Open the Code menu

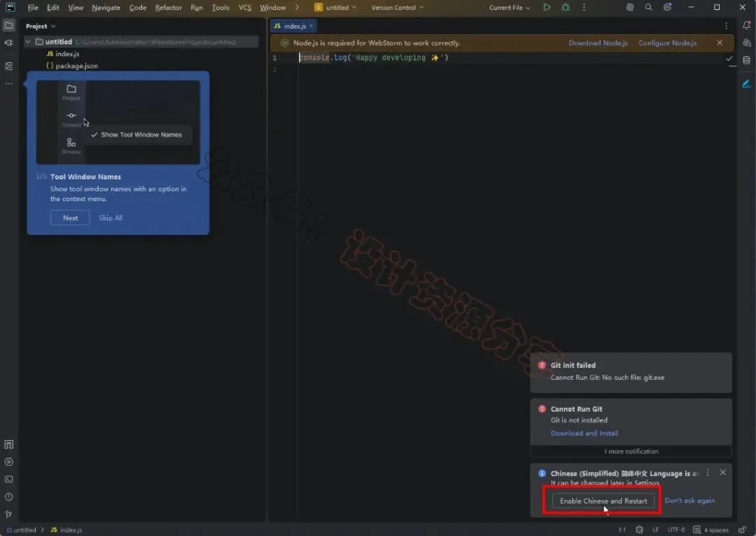(x=138, y=7)
